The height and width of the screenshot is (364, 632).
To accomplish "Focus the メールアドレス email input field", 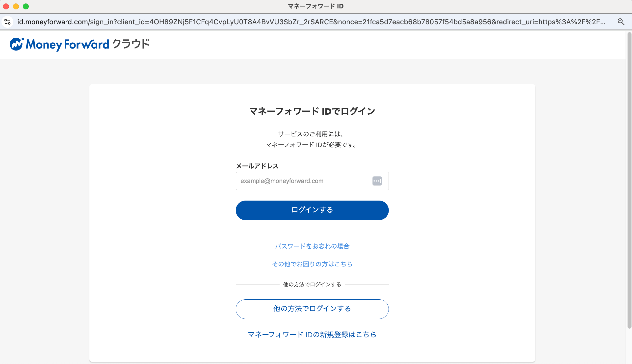I will pyautogui.click(x=312, y=181).
